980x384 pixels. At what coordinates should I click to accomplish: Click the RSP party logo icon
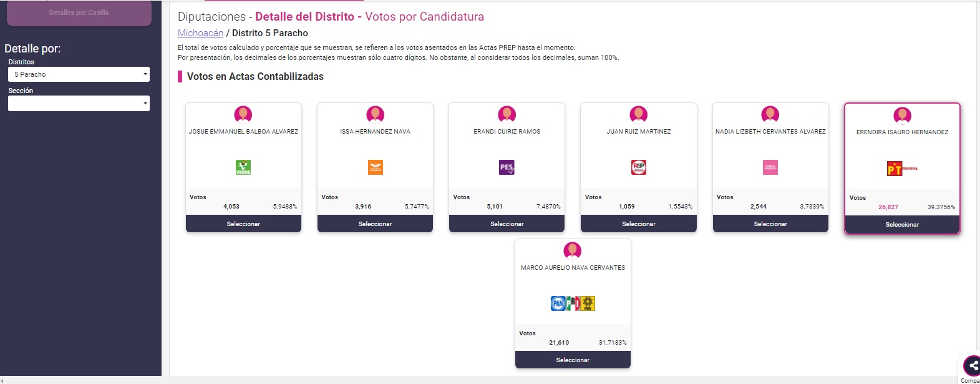639,167
